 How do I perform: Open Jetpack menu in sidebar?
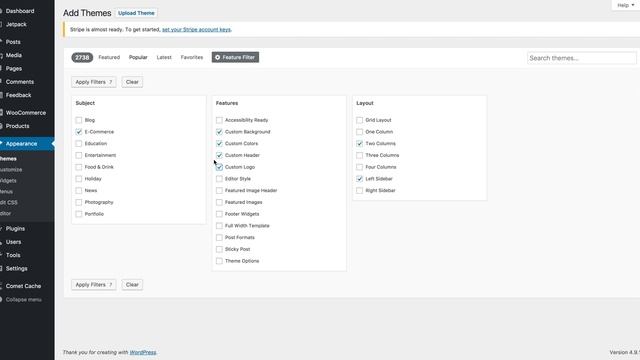[16, 24]
